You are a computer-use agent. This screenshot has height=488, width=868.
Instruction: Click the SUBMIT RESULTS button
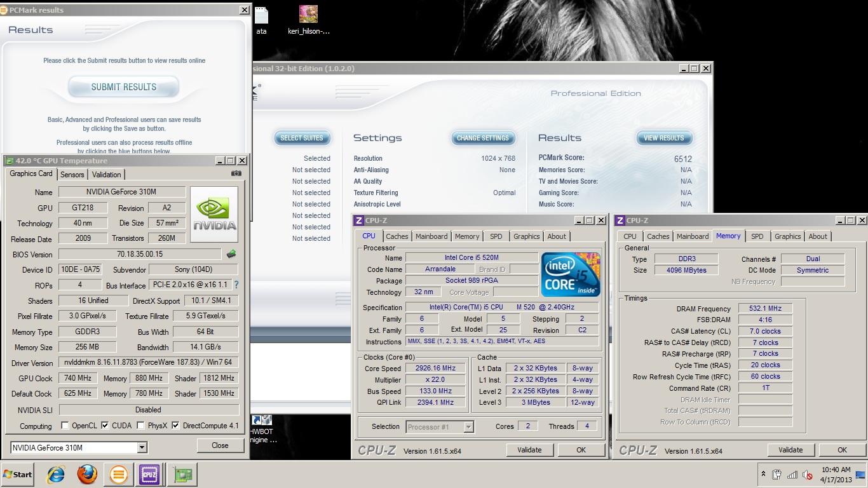123,87
